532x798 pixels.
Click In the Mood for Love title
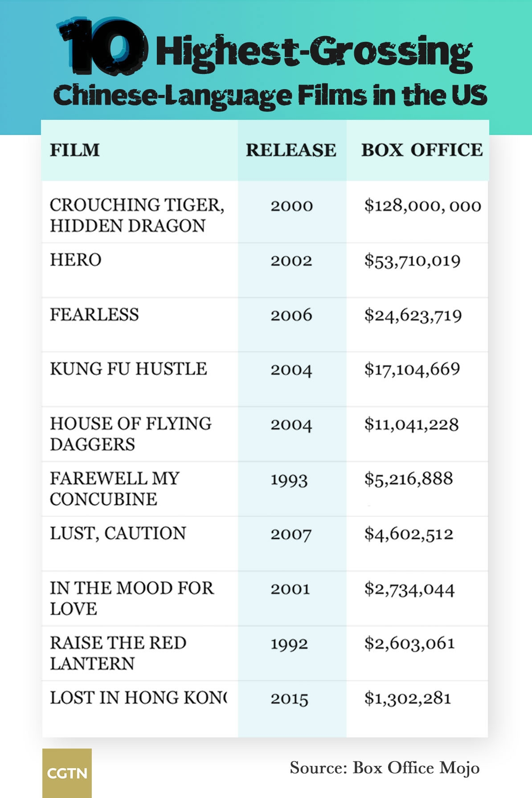coord(131,598)
